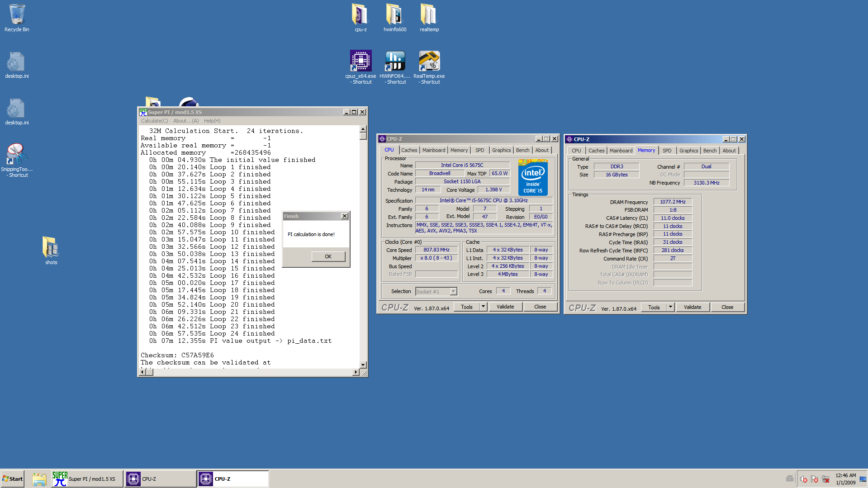Click Close button in right CPU-Z window
The width and height of the screenshot is (868, 488).
pos(727,307)
